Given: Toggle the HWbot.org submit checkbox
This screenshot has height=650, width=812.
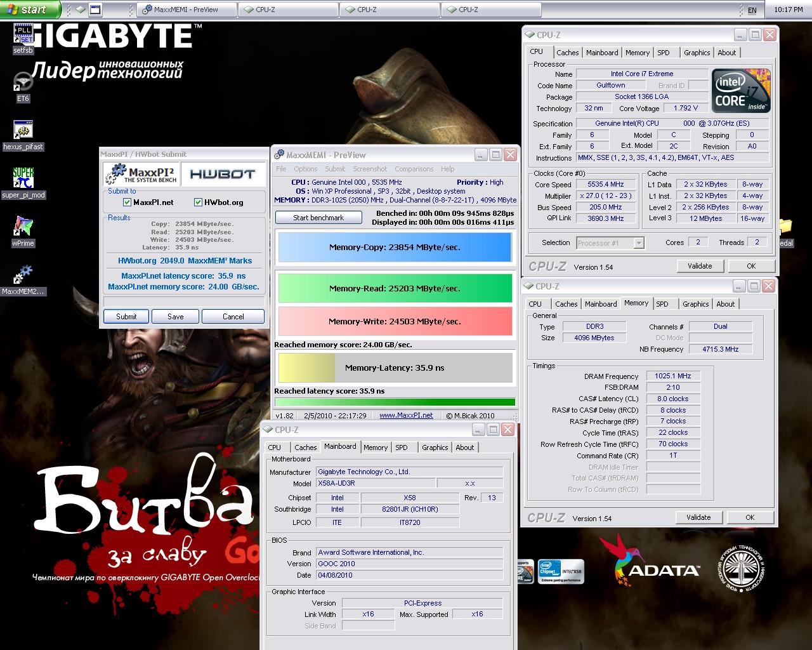Looking at the screenshot, I should 198,202.
